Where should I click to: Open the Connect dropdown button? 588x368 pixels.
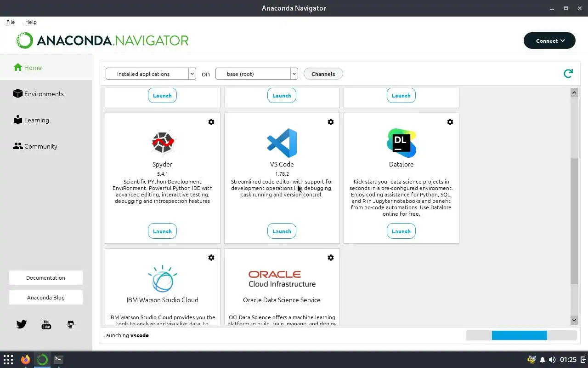549,40
